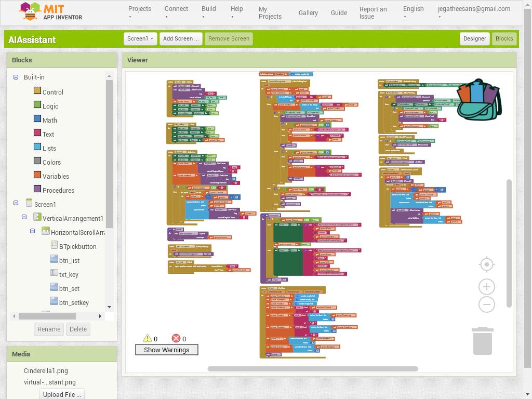Select Cinderella1.png in Media
532x399 pixels.
click(46, 370)
